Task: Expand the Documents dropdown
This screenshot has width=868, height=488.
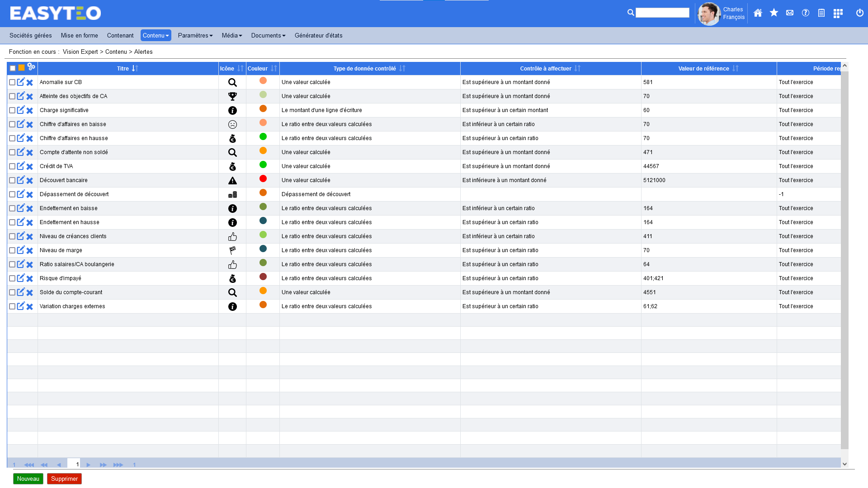Action: 268,35
